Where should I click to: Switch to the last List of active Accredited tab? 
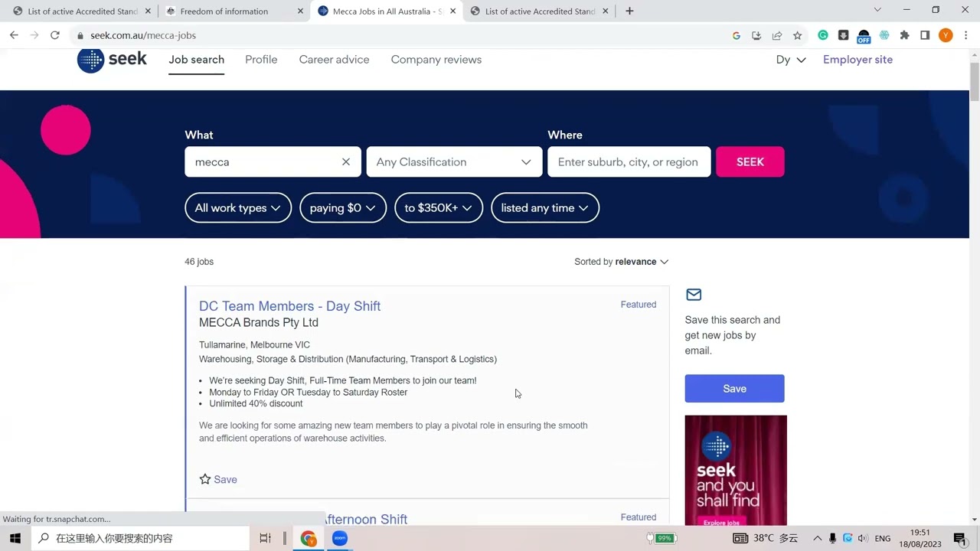tap(538, 11)
